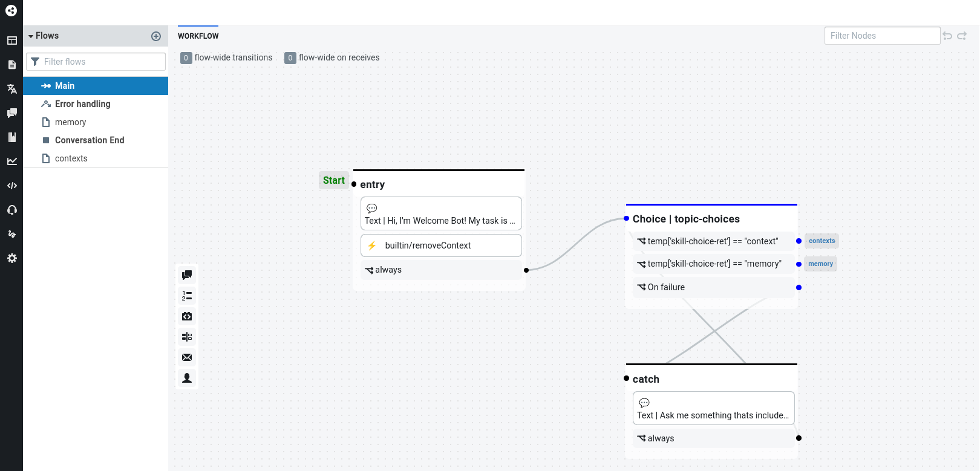Click the Filter Nodes search field
Viewport: 980px width, 471px height.
882,36
